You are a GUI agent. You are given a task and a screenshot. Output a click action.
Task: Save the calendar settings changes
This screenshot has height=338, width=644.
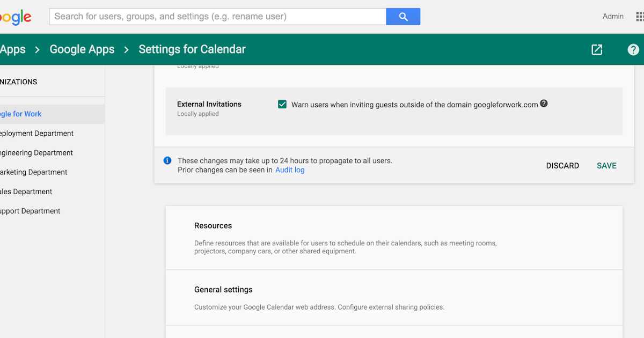606,166
